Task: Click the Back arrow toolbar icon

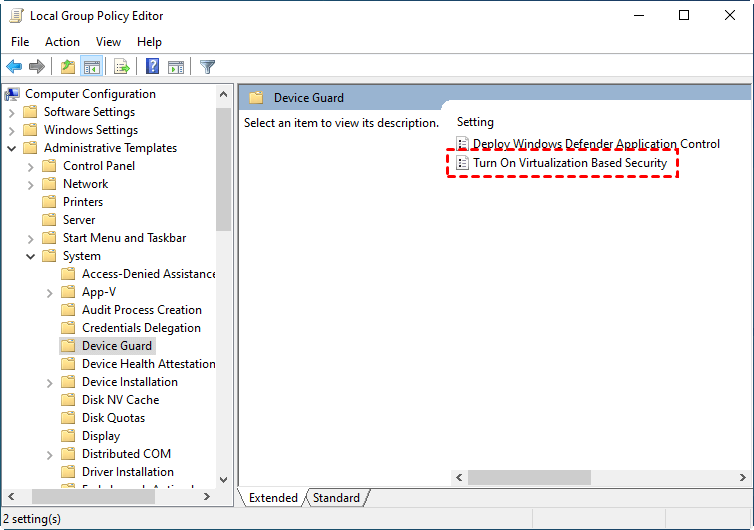Action: (14, 67)
